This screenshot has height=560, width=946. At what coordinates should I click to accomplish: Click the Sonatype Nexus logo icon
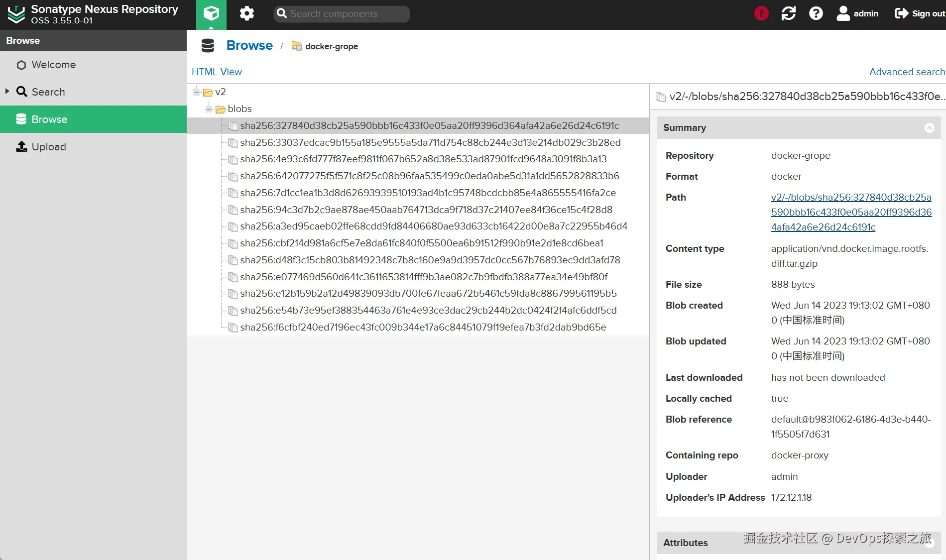click(16, 14)
